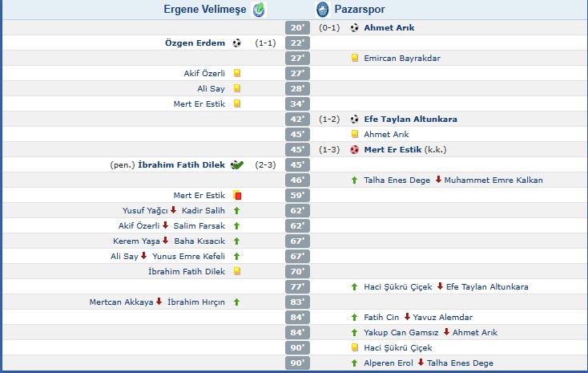Click the red substitution arrow next to Yusuf Yağcı
Screen dimensions: 588x373
pyautogui.click(x=172, y=210)
